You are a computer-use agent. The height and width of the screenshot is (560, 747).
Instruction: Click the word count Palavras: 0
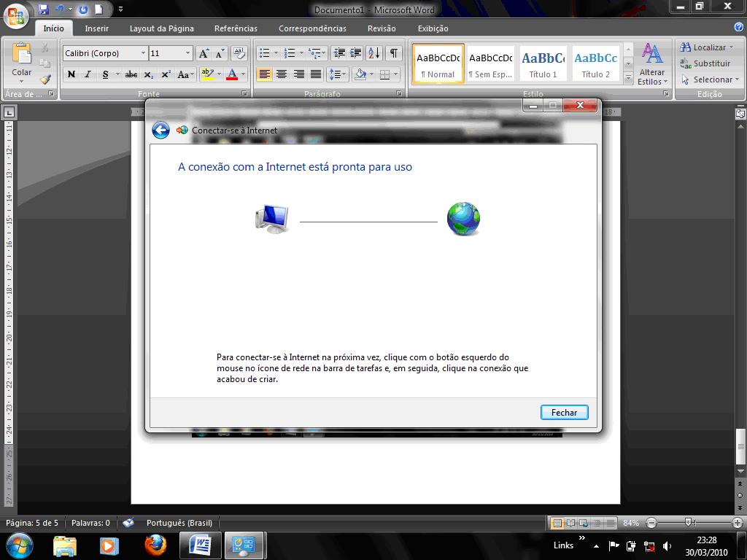(x=90, y=523)
